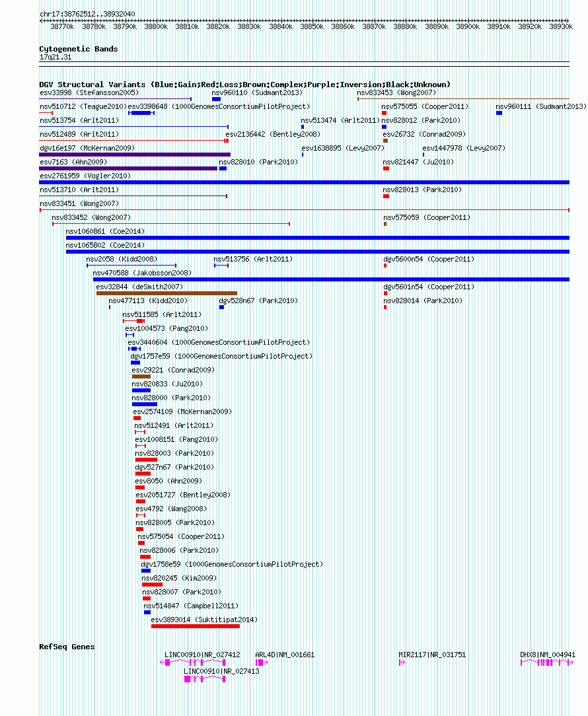This screenshot has width=588, height=716.
Task: Select nsv575055 (Cooper2011) label
Action: [x=425, y=106]
